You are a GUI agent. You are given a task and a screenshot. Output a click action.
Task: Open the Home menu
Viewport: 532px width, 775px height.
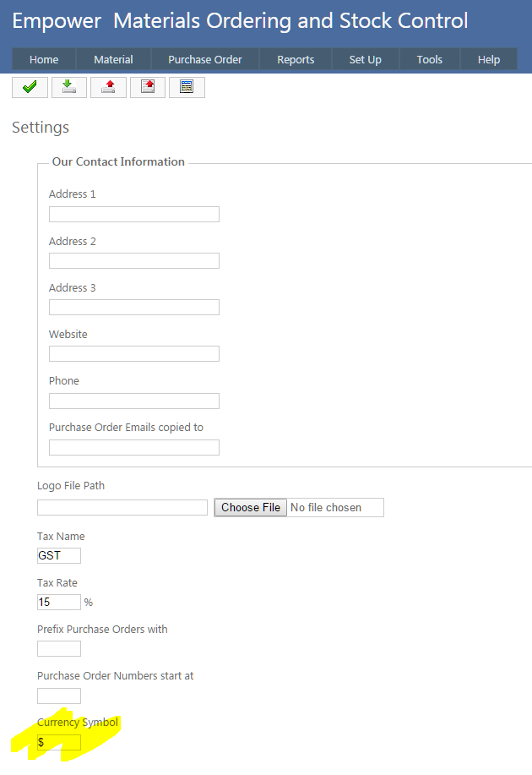click(44, 59)
